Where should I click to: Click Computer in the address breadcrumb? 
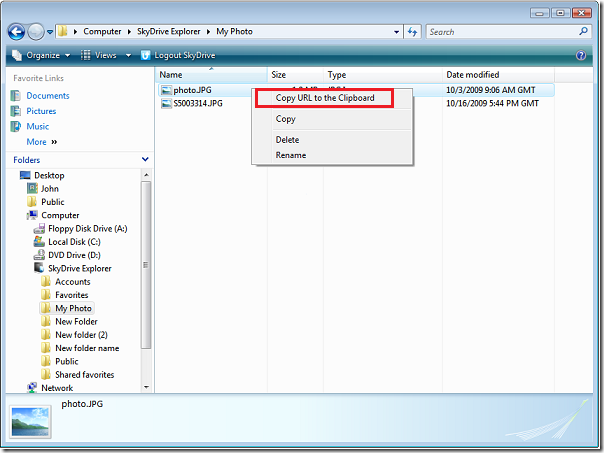[x=102, y=32]
